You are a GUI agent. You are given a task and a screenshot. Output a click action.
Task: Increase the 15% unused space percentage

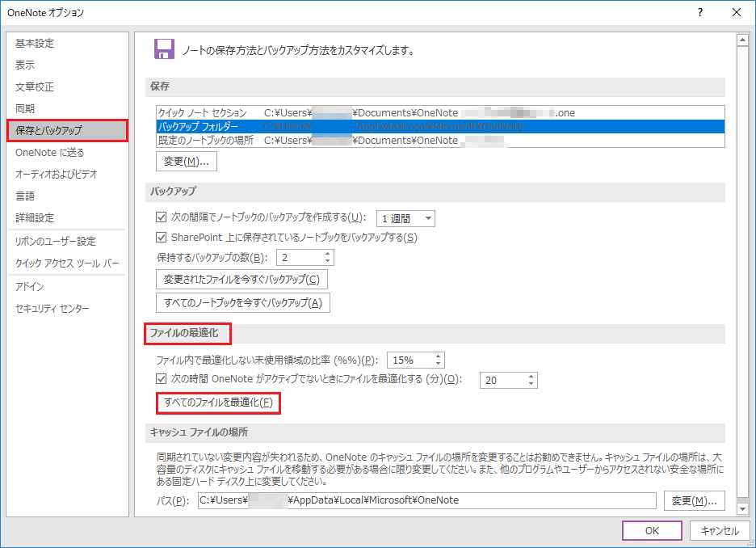439,356
